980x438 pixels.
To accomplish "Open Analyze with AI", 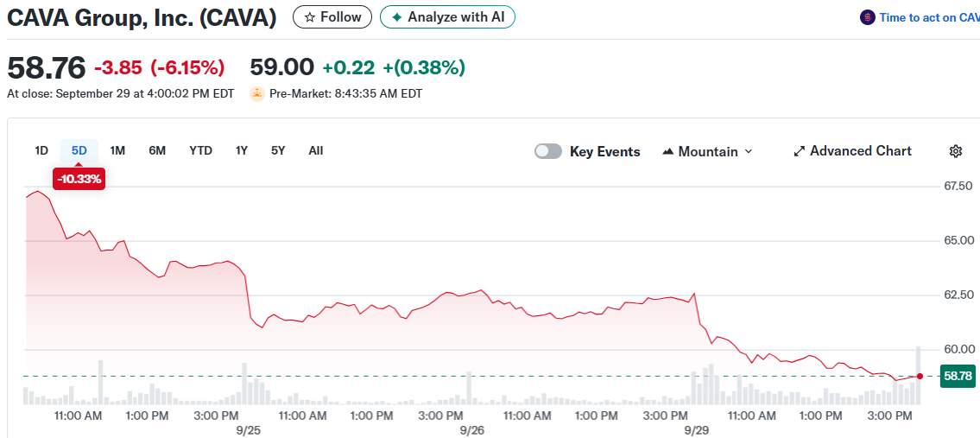I will click(447, 17).
